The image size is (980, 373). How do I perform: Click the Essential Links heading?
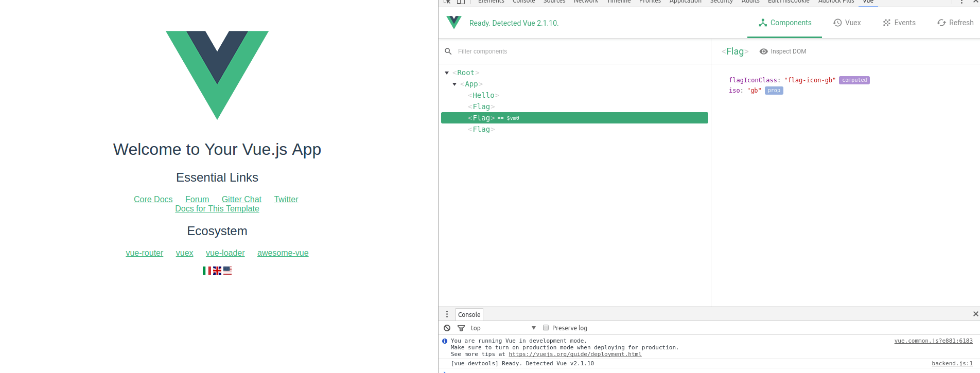click(217, 177)
